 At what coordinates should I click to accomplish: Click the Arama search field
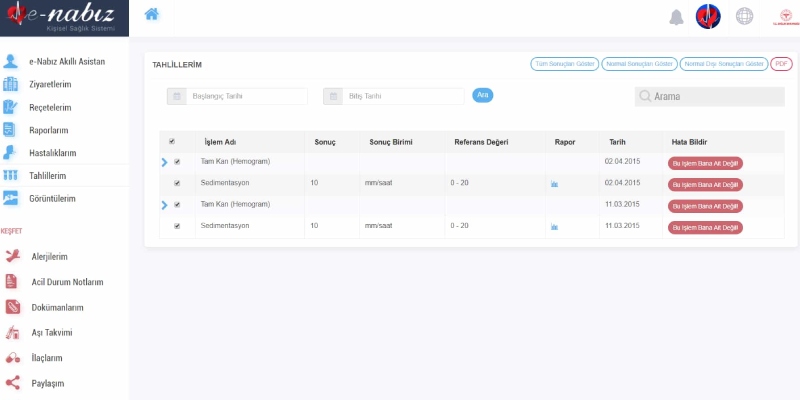click(x=710, y=96)
